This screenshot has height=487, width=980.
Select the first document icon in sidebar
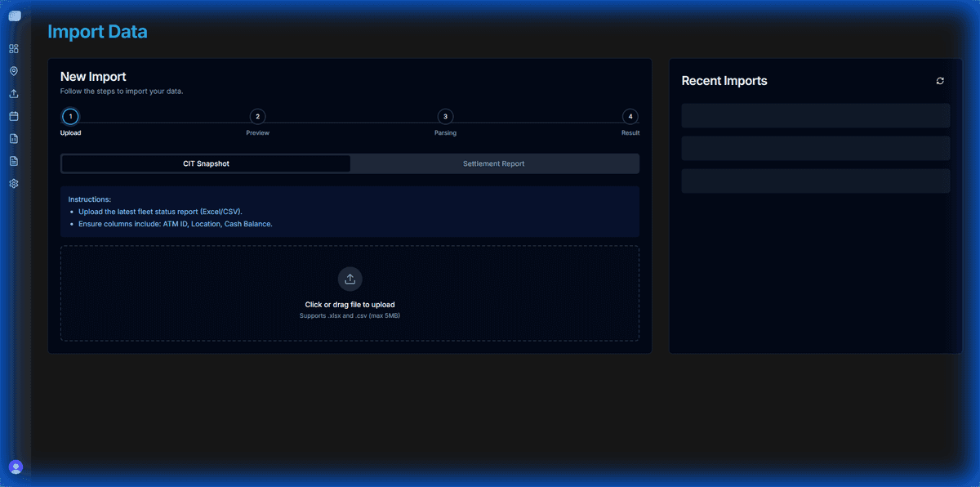click(x=13, y=138)
